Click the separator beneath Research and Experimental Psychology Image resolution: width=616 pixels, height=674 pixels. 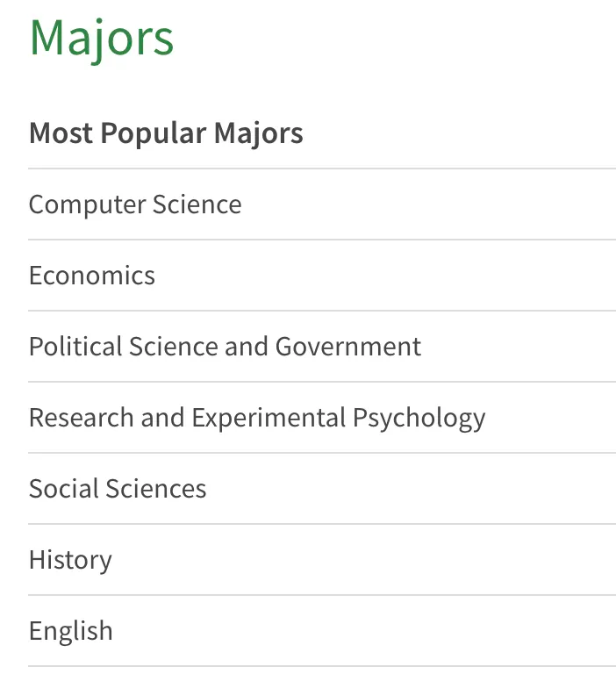click(x=322, y=453)
